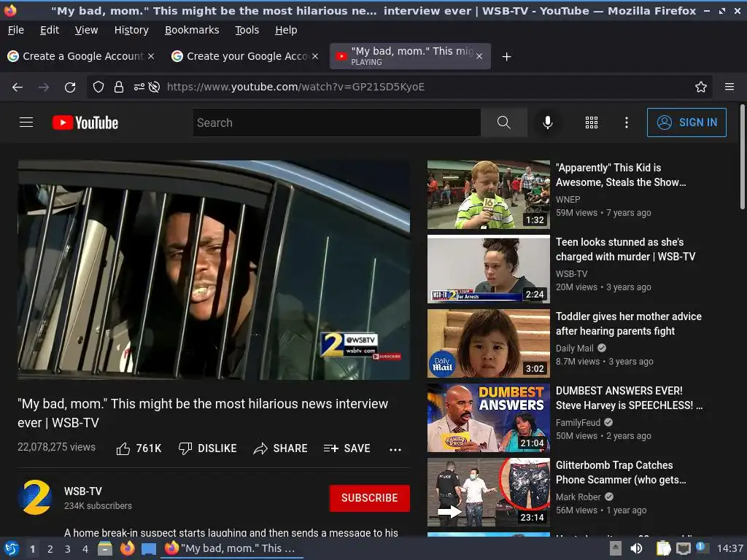This screenshot has height=560, width=747.
Task: Open the Bookmarks menu
Action: [x=192, y=30]
